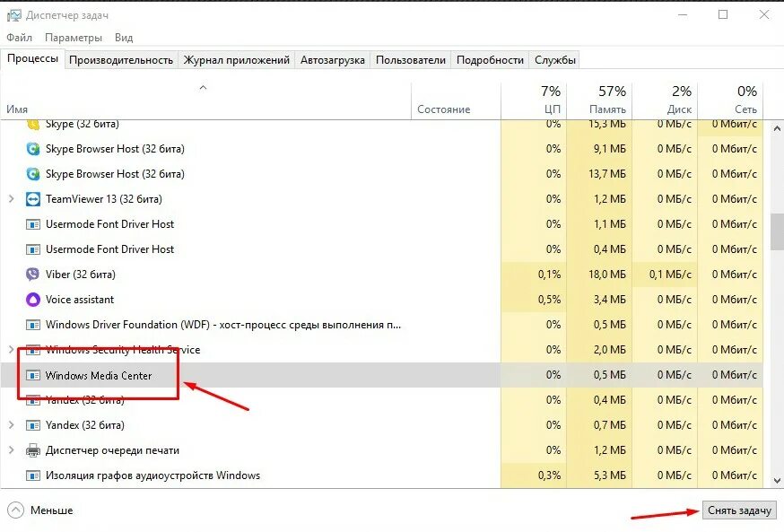This screenshot has height=532, width=784.
Task: Sort by the Состояние column header
Action: 456,101
